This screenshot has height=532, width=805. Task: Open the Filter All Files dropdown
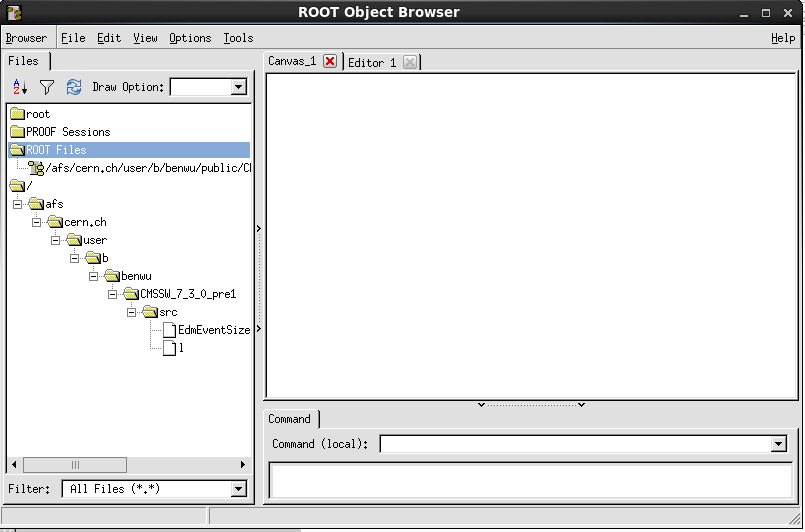coord(155,489)
